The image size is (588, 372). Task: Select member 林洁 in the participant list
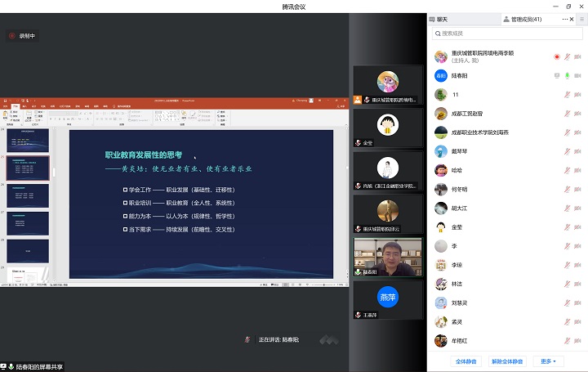[457, 283]
